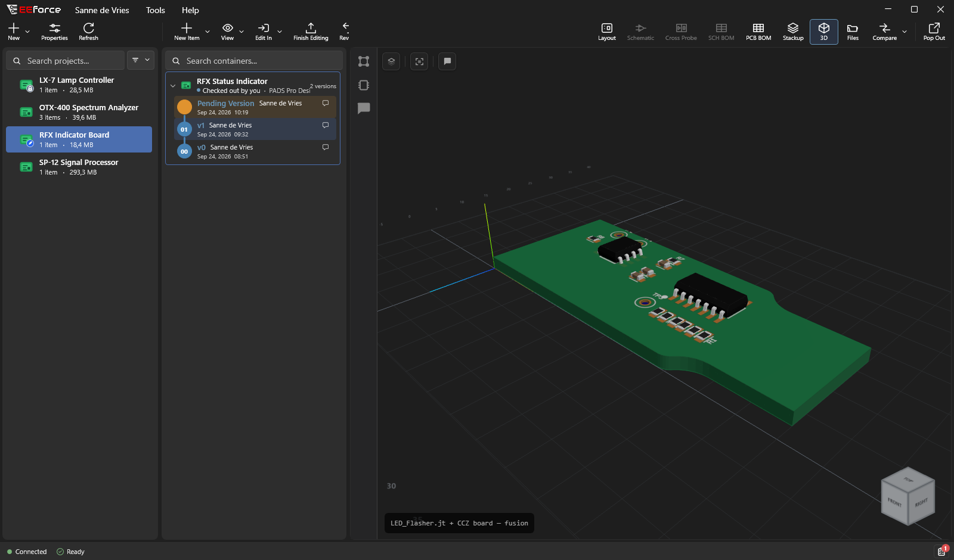This screenshot has width=954, height=560.
Task: Open the Tools menu
Action: click(x=156, y=10)
